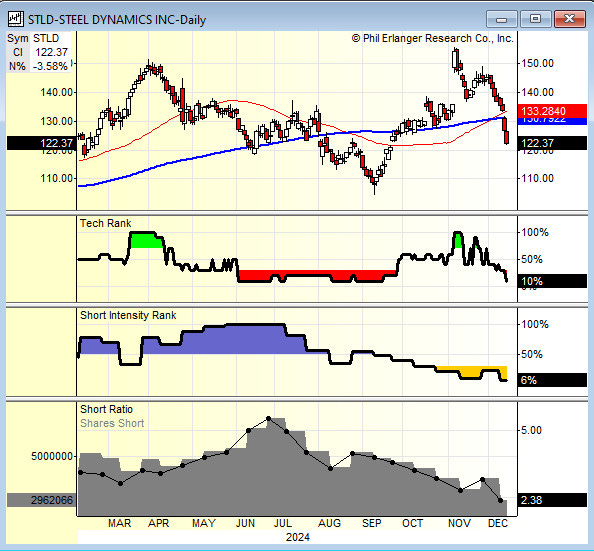Click the Shares Short legend label
Screen dimensions: 594x551
(112, 423)
